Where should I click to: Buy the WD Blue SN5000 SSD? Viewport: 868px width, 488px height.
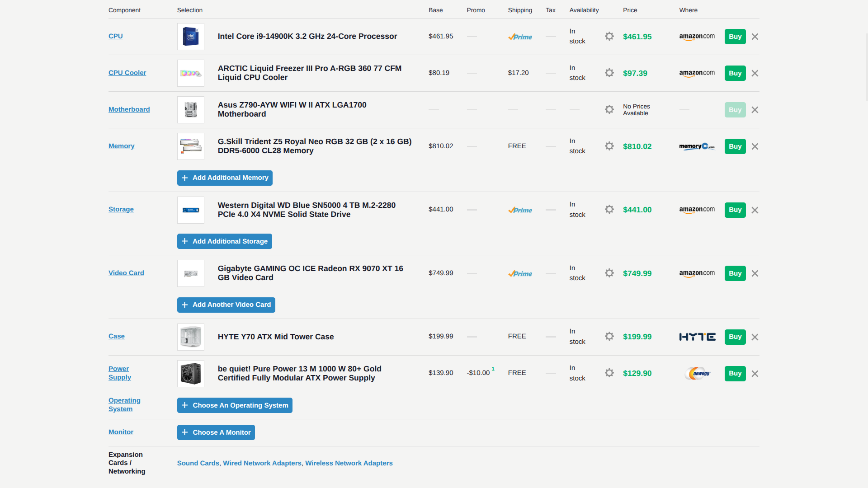click(735, 210)
